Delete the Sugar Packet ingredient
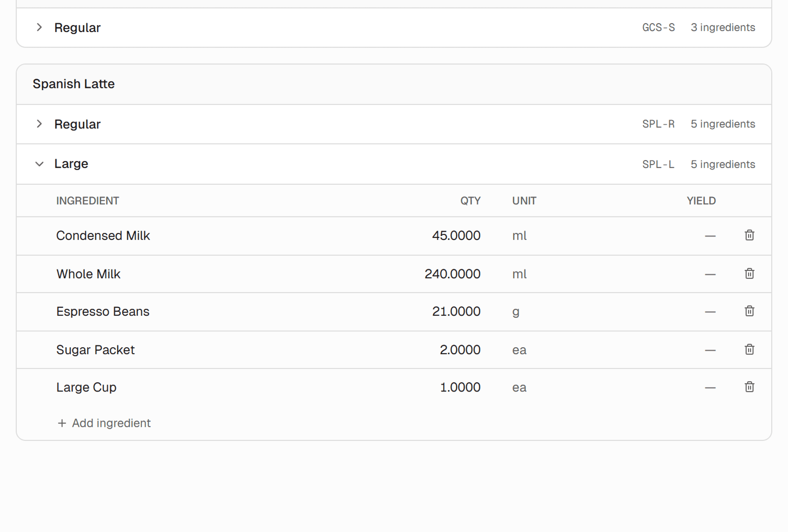Image resolution: width=788 pixels, height=532 pixels. 749,349
